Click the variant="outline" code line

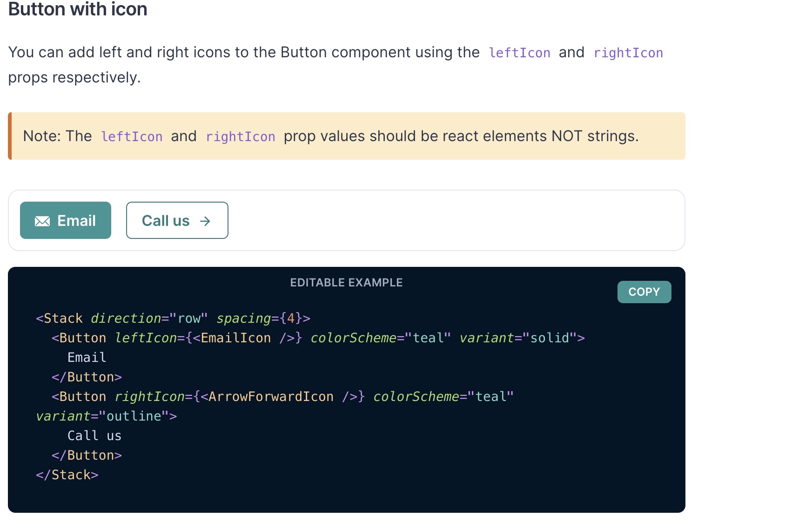tap(107, 416)
